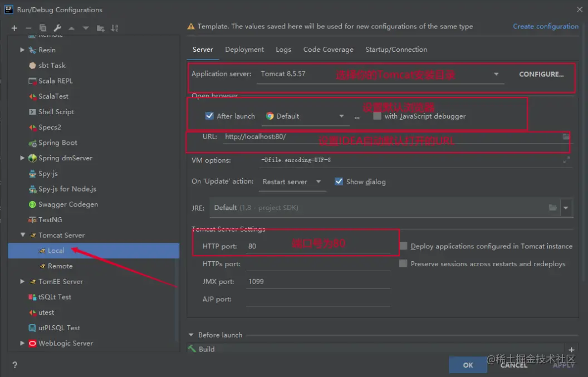This screenshot has width=588, height=377.
Task: Click the Swagger Codegen icon
Action: (x=33, y=204)
